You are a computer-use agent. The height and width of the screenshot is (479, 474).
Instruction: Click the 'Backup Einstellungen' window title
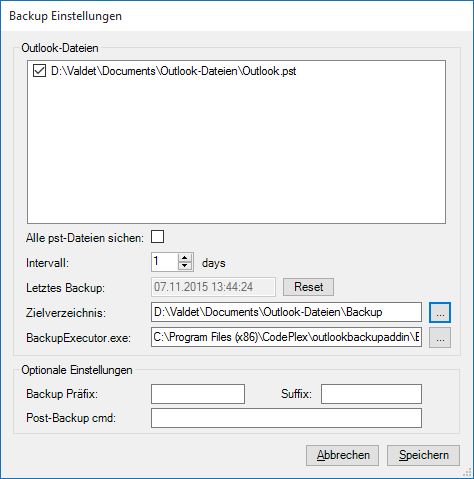pyautogui.click(x=66, y=16)
